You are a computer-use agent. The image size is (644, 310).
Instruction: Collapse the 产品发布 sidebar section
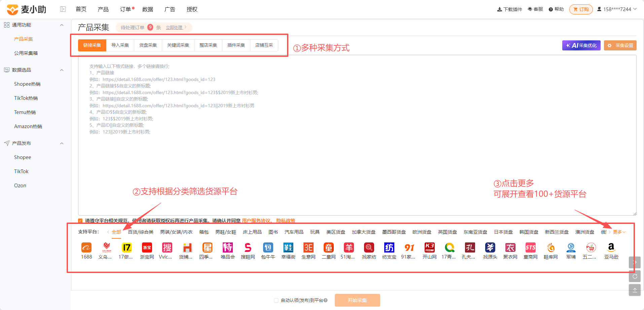(62, 143)
